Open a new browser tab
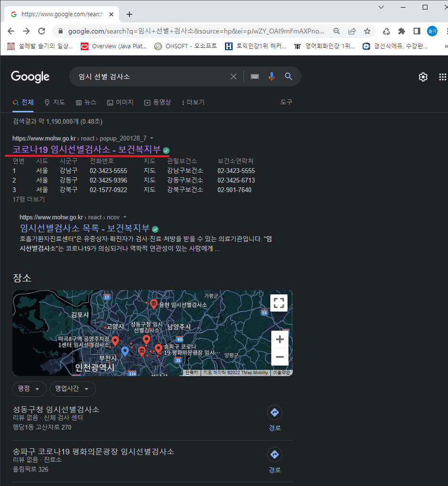Viewport: 448px width, 486px height. [x=129, y=14]
